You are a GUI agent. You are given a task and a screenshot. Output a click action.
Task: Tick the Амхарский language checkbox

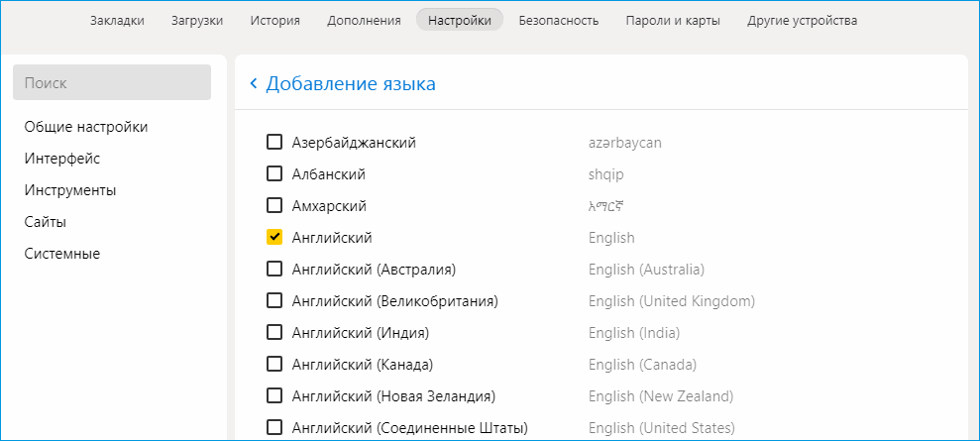[274, 206]
